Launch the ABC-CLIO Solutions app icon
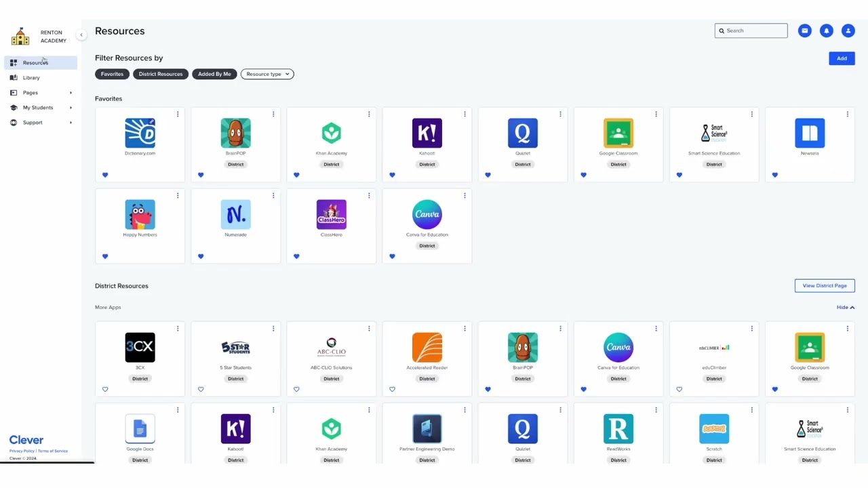This screenshot has width=868, height=488. [x=331, y=347]
